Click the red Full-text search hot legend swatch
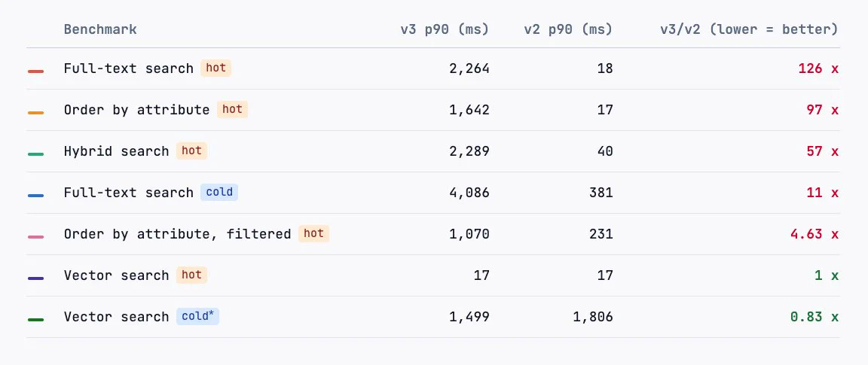The image size is (868, 365). pyautogui.click(x=35, y=71)
